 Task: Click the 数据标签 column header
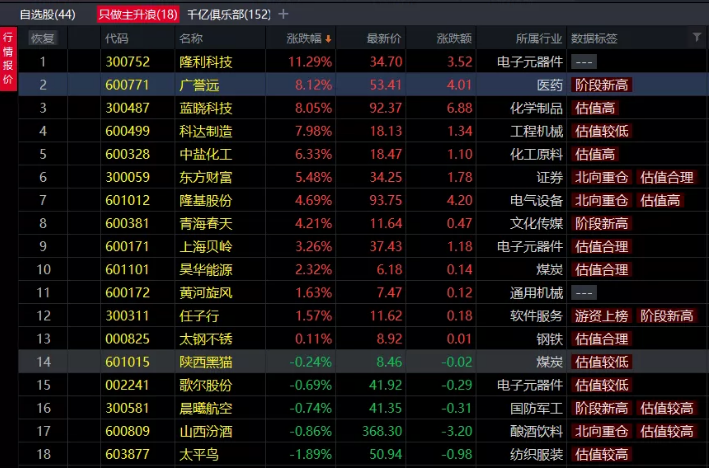[x=594, y=39]
